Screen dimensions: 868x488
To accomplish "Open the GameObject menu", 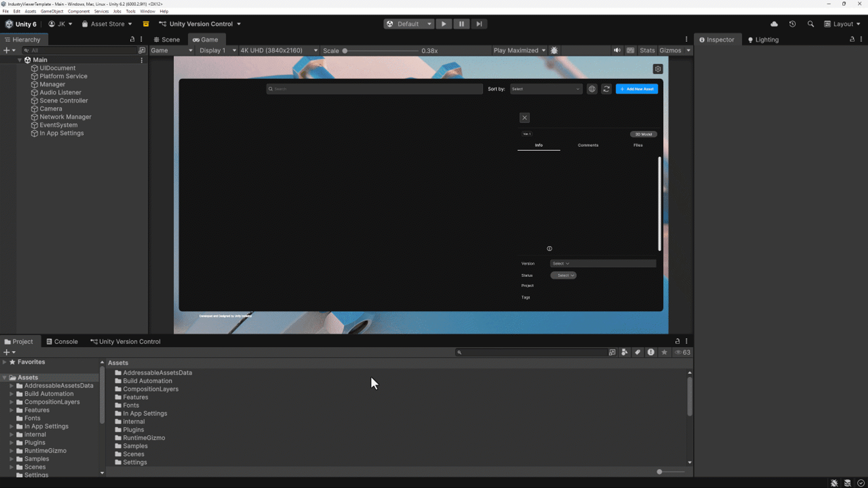I will (x=52, y=11).
